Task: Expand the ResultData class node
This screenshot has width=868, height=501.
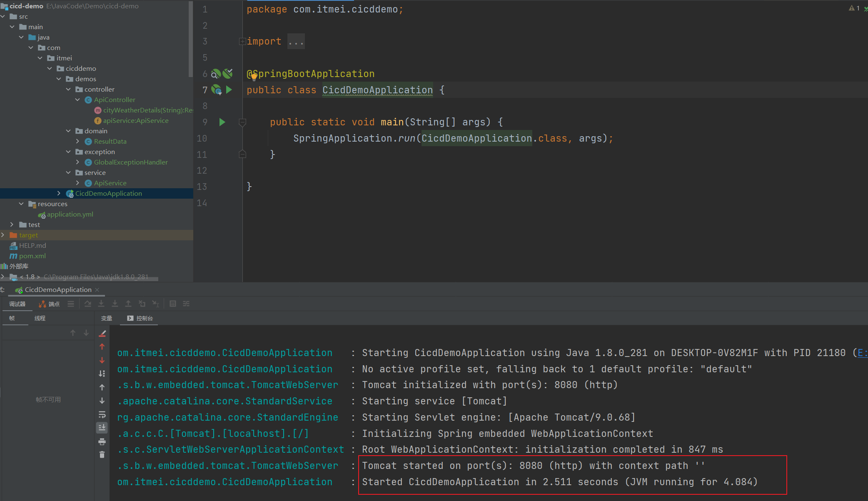Action: [x=77, y=141]
